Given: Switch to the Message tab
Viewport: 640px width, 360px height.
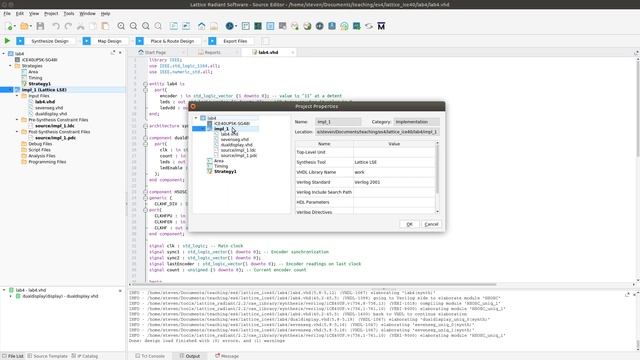Looking at the screenshot, I should tap(227, 356).
